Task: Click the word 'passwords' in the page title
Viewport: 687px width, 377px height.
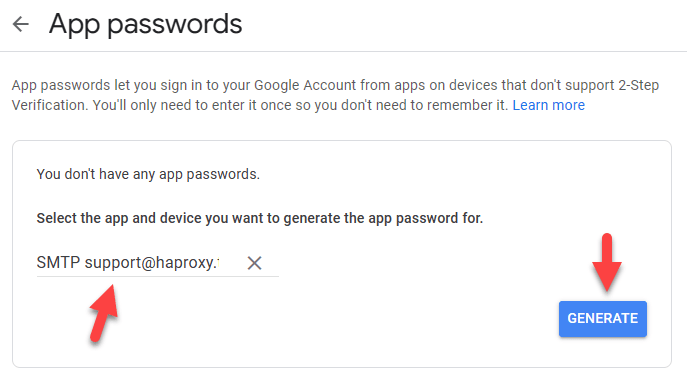Action: [x=174, y=25]
